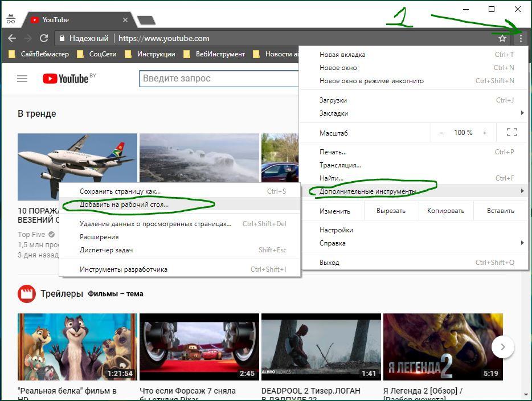This screenshot has height=401, width=532.
Task: Choose Печать... menu entry
Action: pos(414,152)
